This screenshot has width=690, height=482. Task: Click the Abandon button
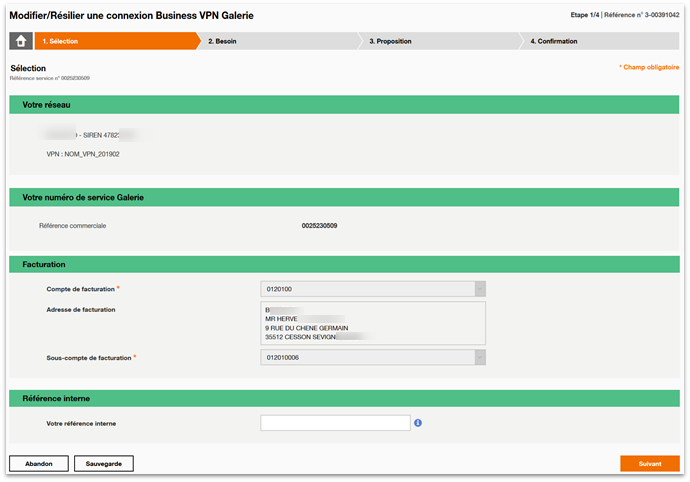pyautogui.click(x=39, y=464)
